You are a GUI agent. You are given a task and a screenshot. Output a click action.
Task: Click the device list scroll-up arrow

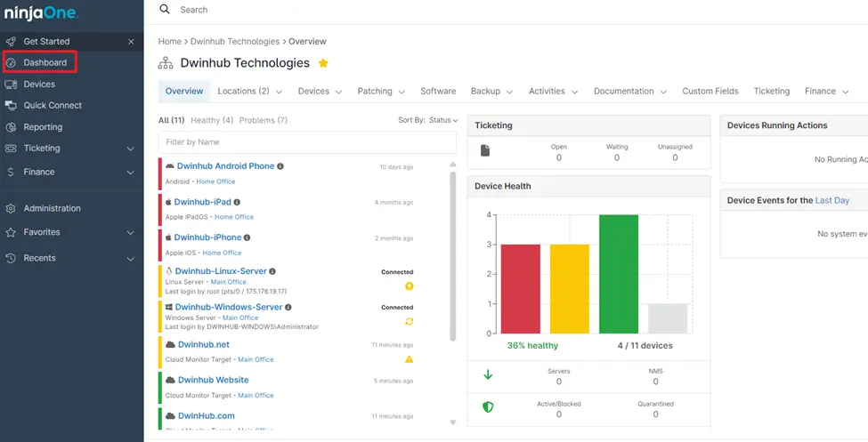tap(453, 165)
